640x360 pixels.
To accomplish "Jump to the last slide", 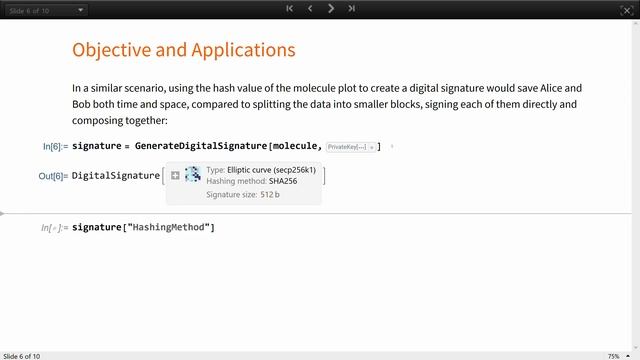I will pyautogui.click(x=351, y=9).
